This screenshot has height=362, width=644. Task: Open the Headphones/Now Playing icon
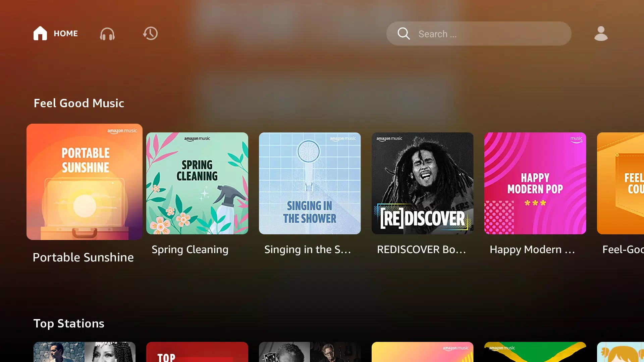(x=107, y=34)
